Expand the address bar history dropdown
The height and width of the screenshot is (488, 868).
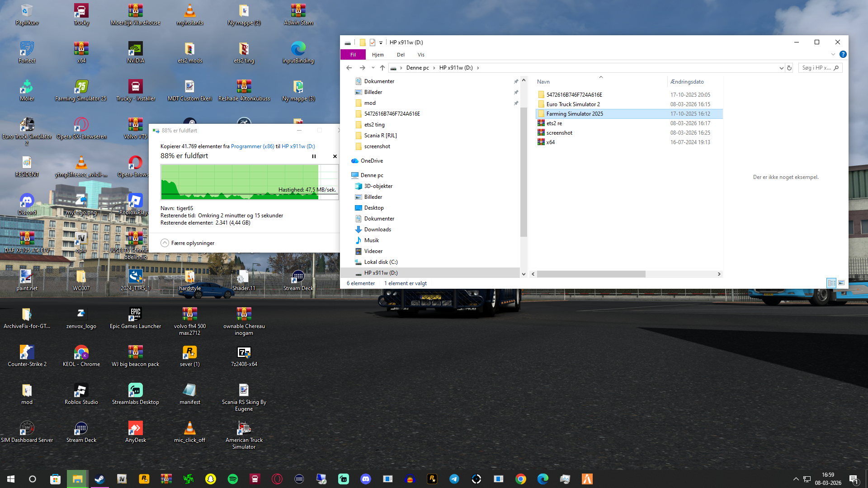tap(781, 68)
